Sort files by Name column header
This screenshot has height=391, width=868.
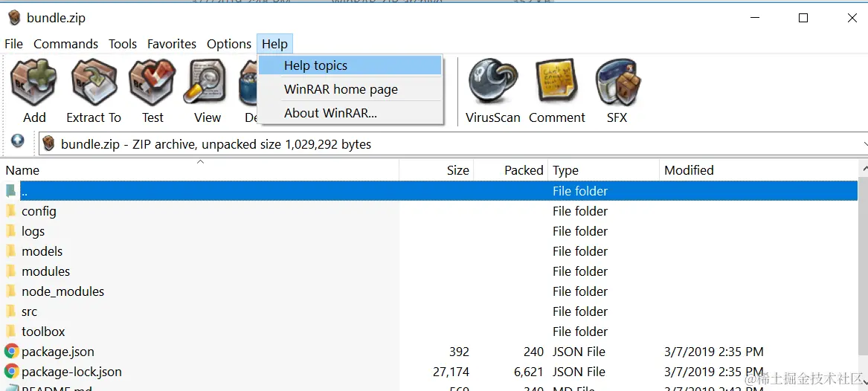[200, 170]
